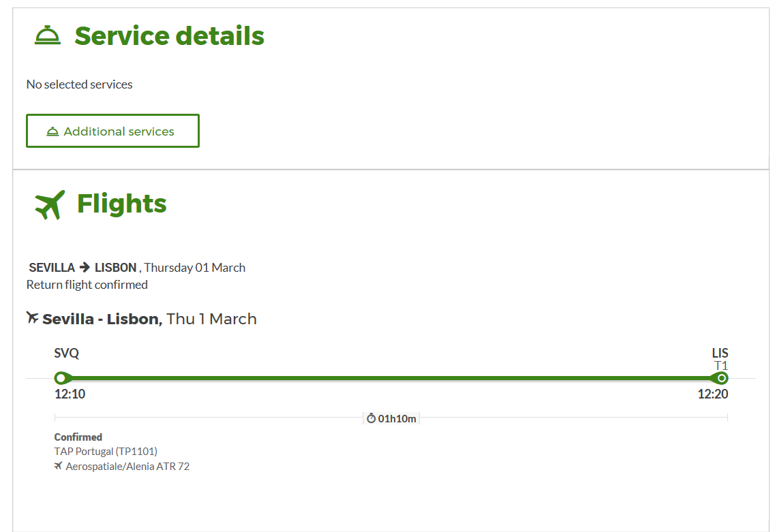This screenshot has height=532, width=773.
Task: Click the service bell icon beside Service details
Action: coord(48,35)
